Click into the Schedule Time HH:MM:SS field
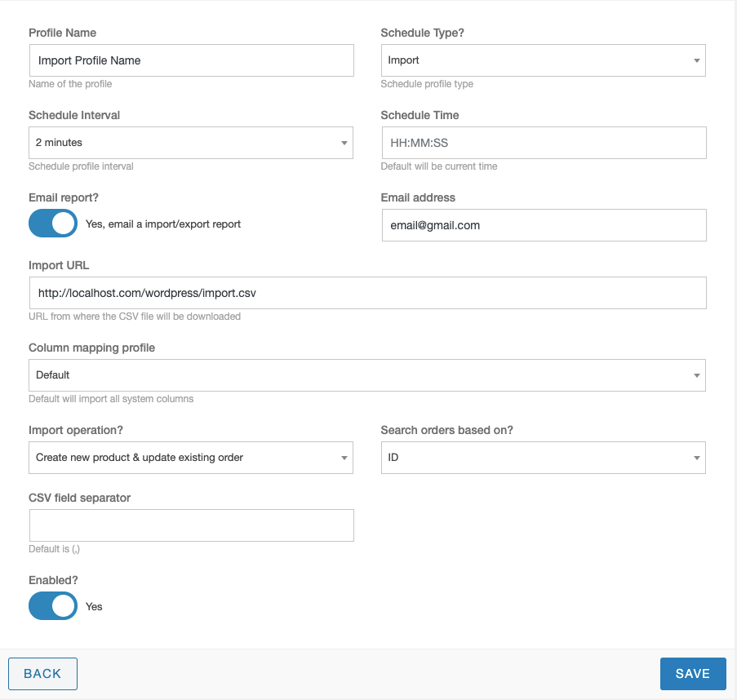 544,143
